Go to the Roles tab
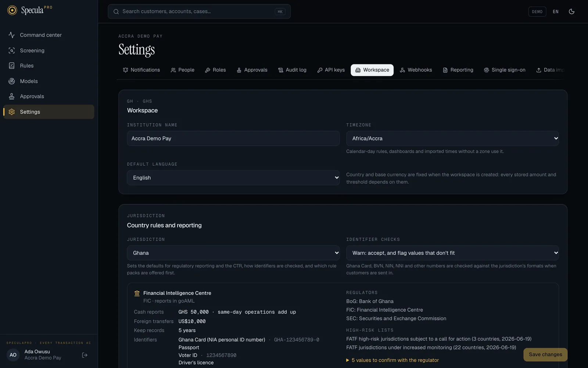The width and height of the screenshot is (588, 368). point(215,70)
